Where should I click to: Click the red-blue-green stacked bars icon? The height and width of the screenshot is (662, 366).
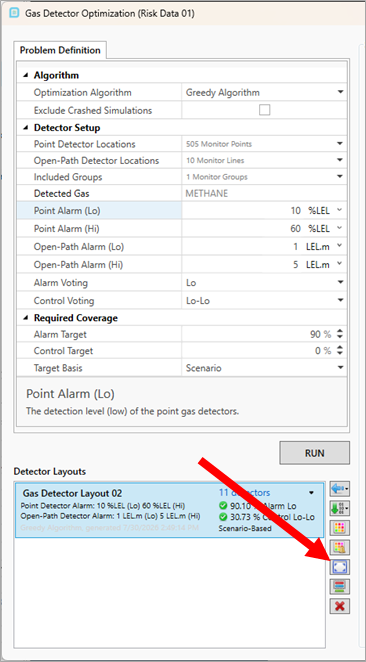click(x=339, y=586)
